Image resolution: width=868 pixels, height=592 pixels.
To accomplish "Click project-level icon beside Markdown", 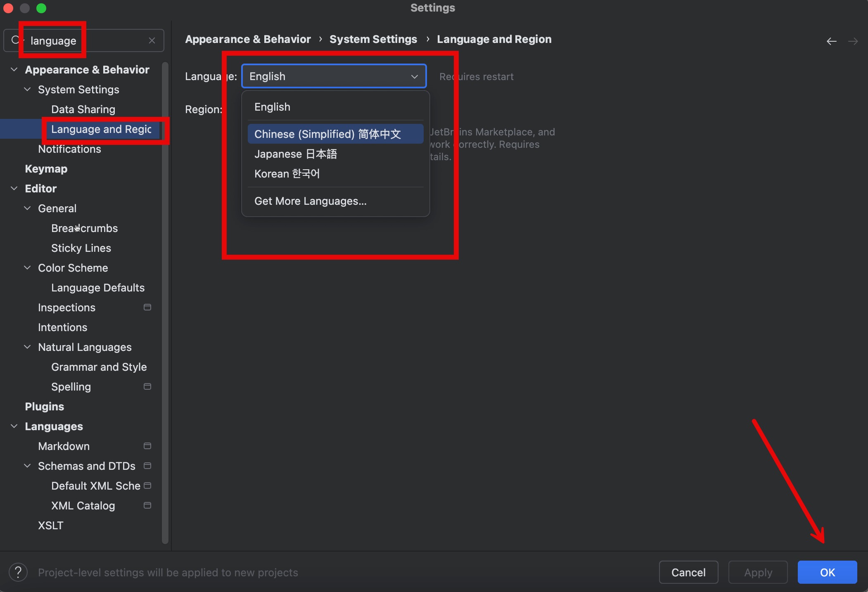I will coord(147,446).
